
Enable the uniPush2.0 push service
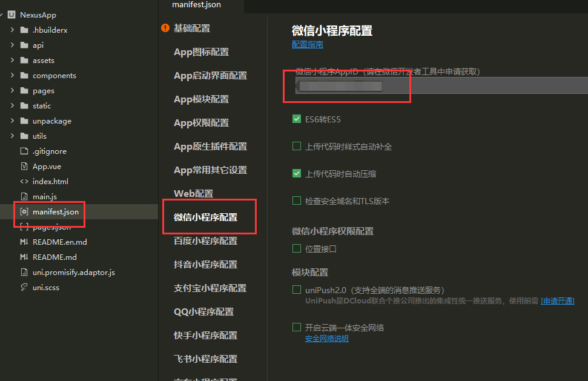pos(296,290)
